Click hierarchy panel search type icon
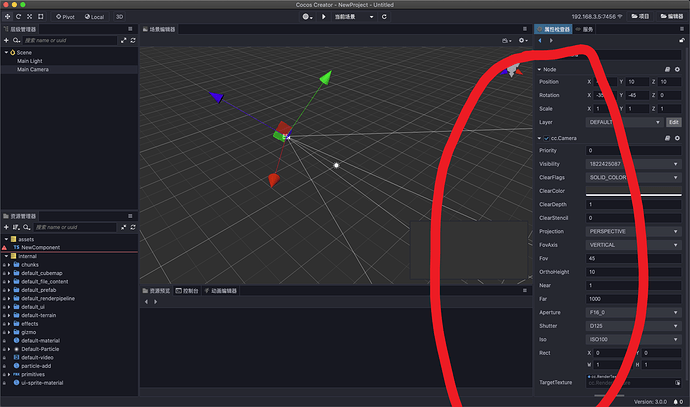Screen dimensions: 690x407 [x=16, y=40]
